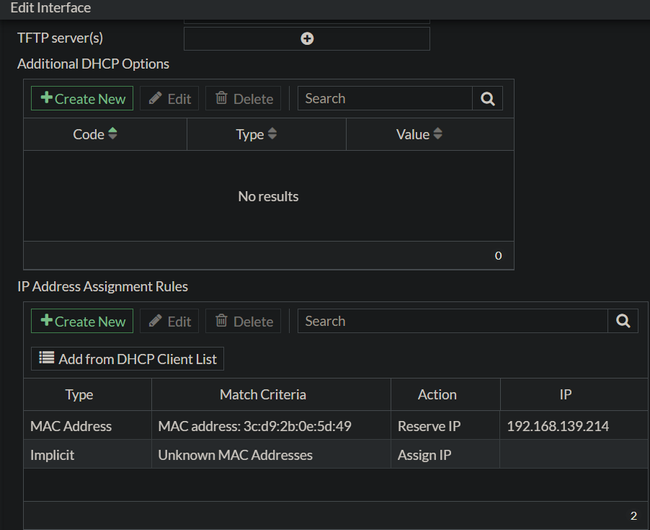Click search magnifier in IP Assignment Rules
This screenshot has width=650, height=530.
[x=623, y=321]
